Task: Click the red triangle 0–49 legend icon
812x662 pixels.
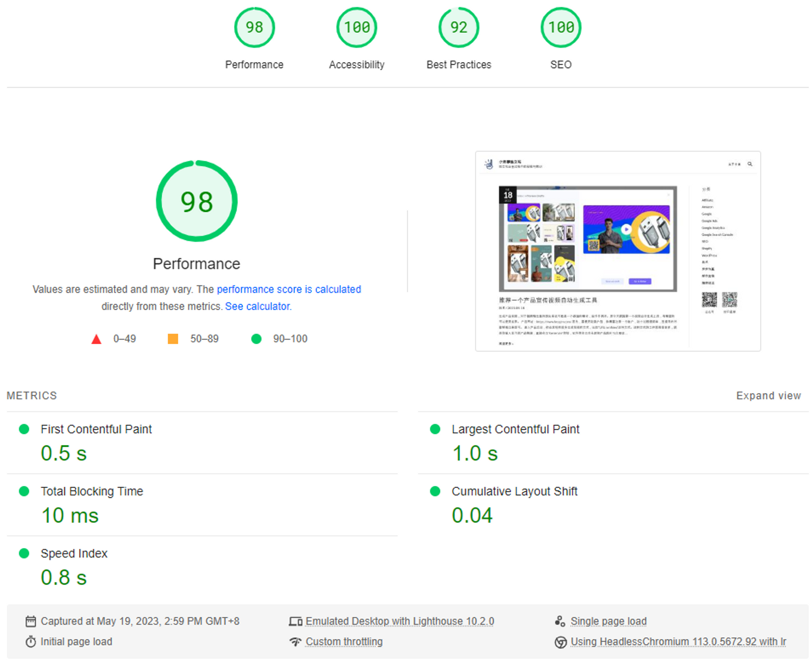Action: tap(96, 339)
